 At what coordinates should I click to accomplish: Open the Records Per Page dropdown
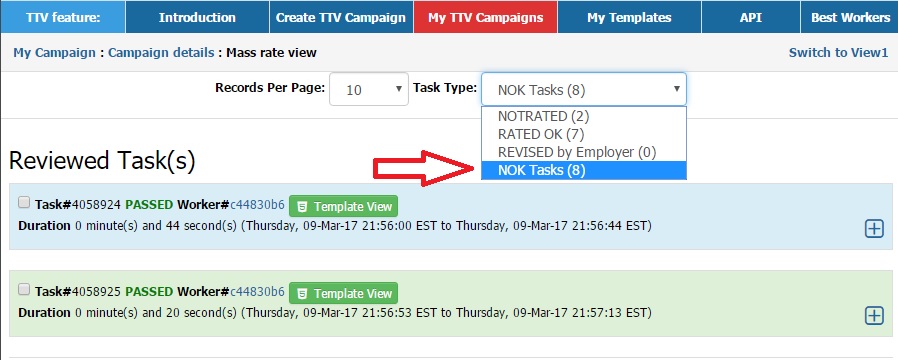(369, 89)
